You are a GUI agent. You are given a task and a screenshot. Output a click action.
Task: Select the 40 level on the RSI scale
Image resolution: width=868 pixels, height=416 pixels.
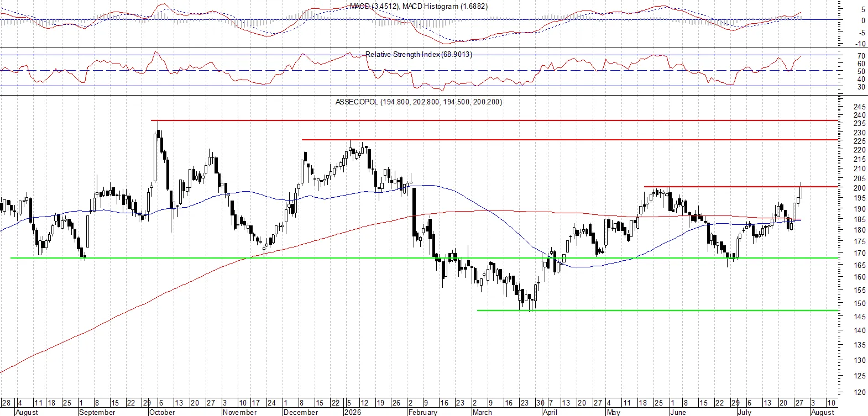(861, 80)
